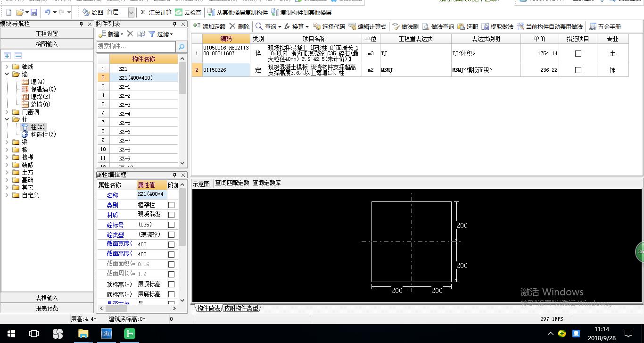
Task: Toggle 附加 checkbox for 类别 property
Action: (171, 205)
